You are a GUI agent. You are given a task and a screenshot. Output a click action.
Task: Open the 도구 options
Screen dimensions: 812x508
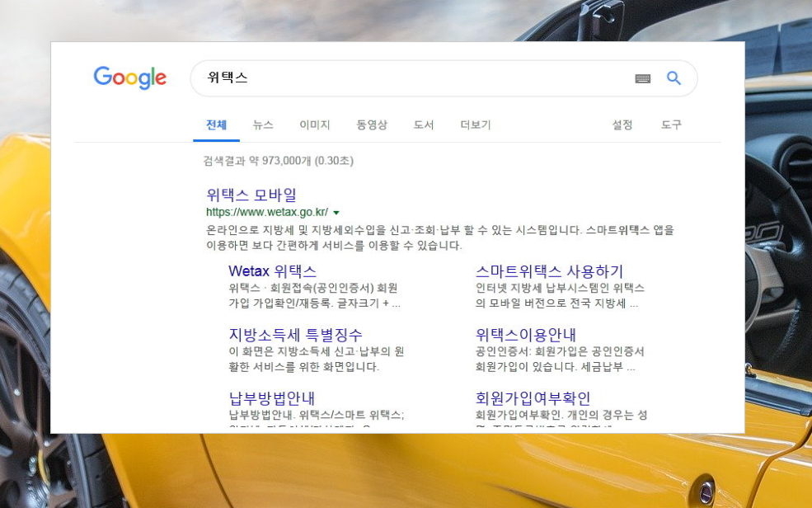[672, 125]
